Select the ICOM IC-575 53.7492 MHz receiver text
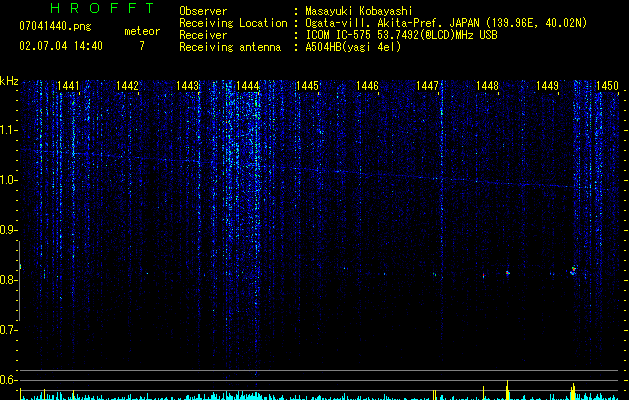This screenshot has height=400, width=629. [x=402, y=35]
